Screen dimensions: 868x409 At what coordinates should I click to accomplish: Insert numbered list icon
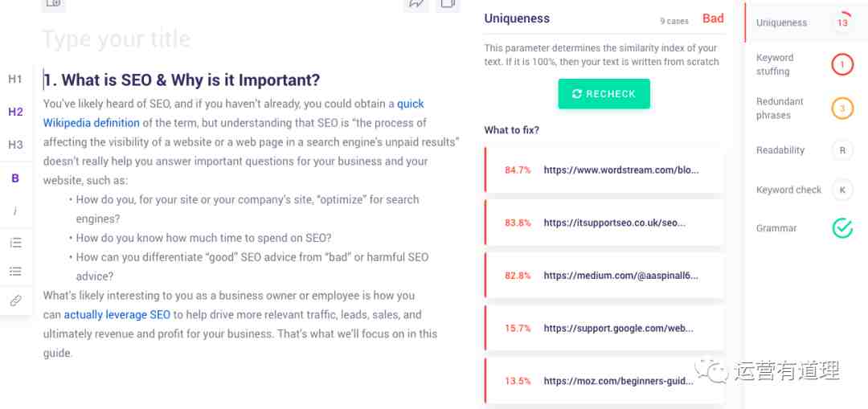[15, 243]
